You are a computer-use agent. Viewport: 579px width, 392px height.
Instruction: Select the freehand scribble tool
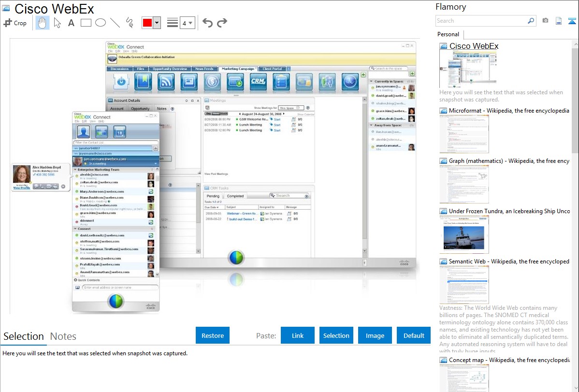click(130, 23)
